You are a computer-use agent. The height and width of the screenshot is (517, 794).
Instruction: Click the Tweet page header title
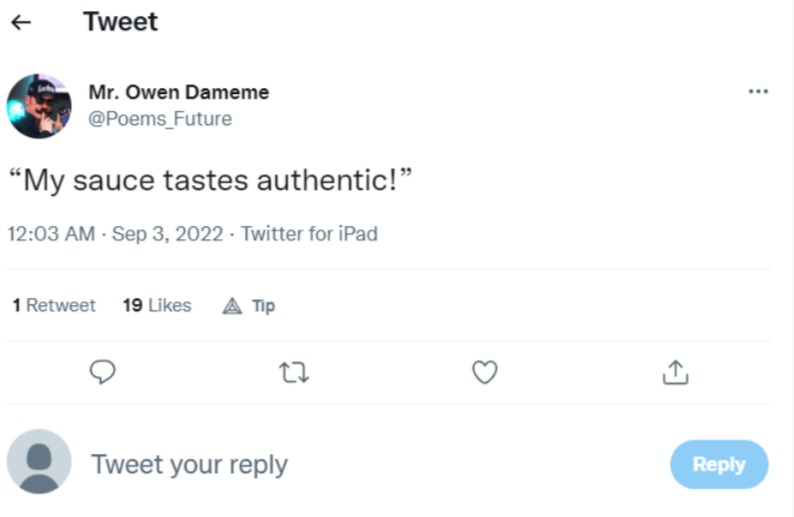coord(121,22)
